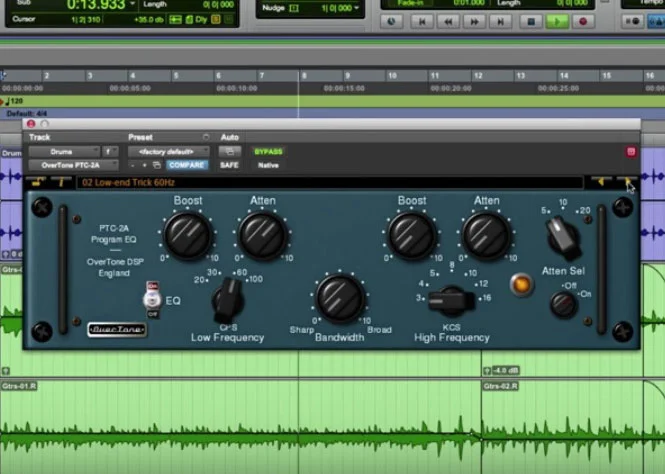
Task: Click the high frequency Boost knob
Action: (412, 235)
